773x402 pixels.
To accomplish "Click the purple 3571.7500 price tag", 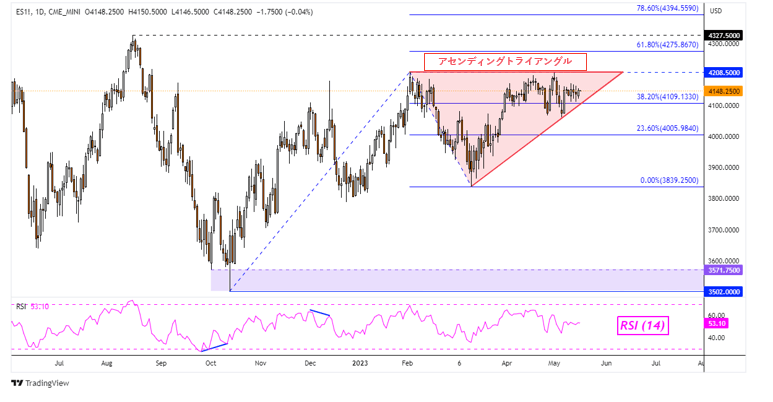I will [724, 270].
